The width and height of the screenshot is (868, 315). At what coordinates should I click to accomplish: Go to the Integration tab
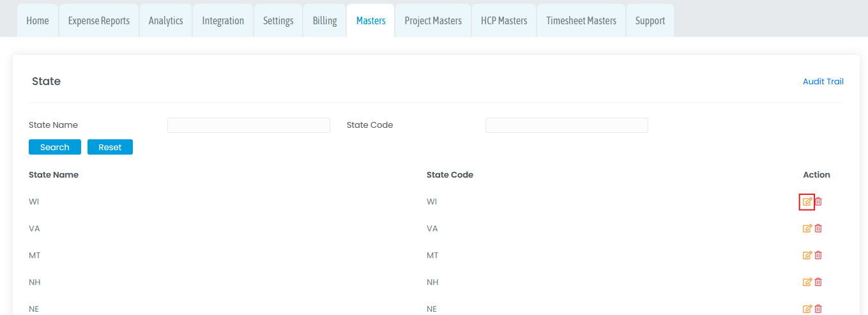pos(223,20)
